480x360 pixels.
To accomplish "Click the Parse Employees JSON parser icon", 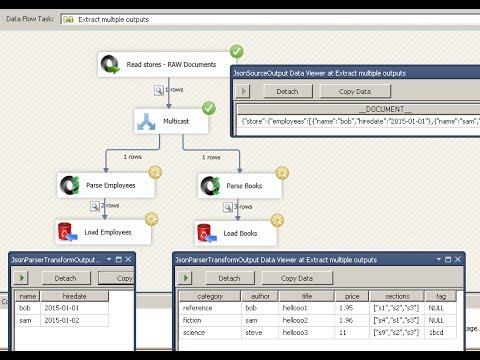I will 70,185.
